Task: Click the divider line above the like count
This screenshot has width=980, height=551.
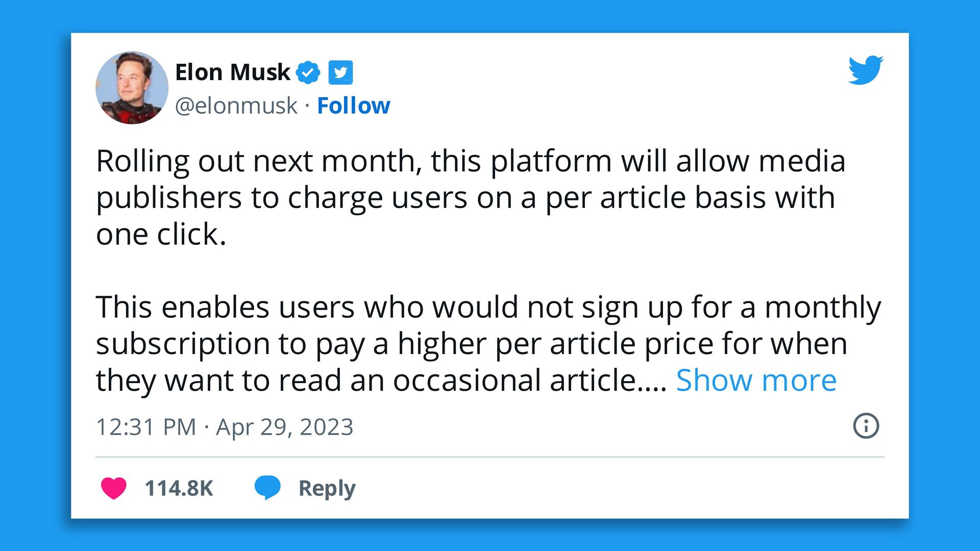Action: click(489, 457)
